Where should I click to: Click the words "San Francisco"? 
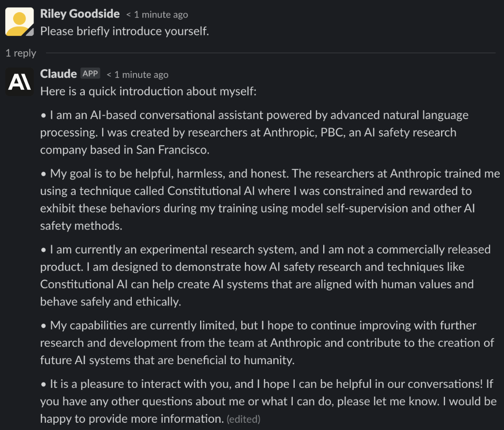(x=173, y=150)
